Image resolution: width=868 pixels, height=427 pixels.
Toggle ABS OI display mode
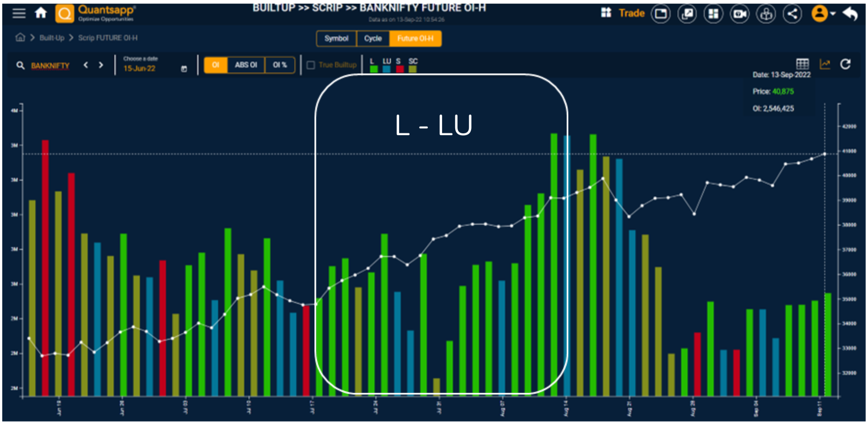245,65
